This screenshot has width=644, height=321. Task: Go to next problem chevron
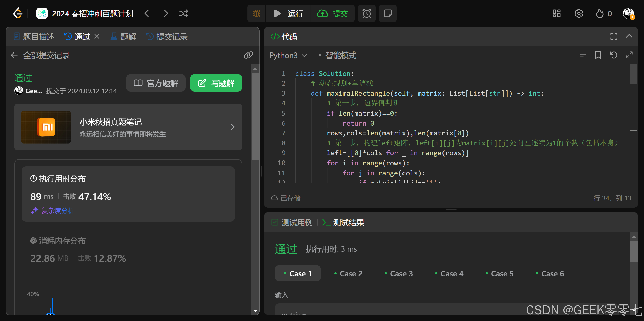click(166, 13)
